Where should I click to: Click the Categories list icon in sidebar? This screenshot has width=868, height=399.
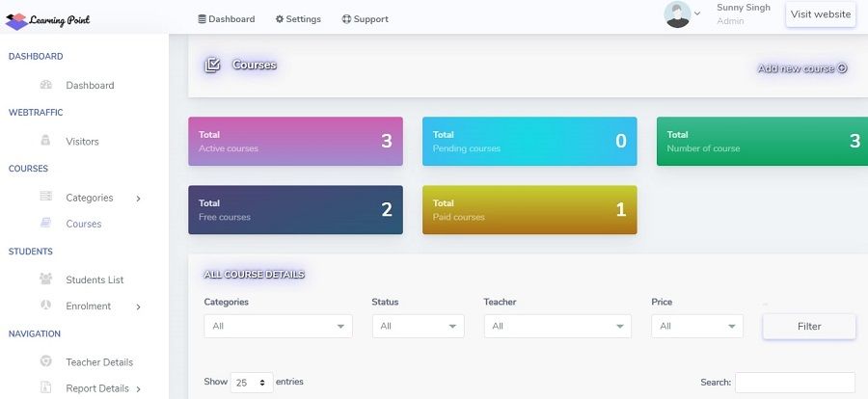[x=46, y=197]
